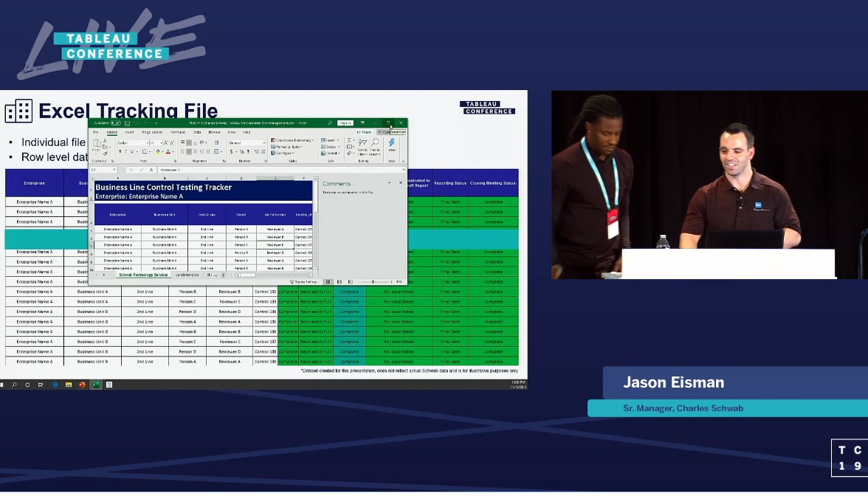Click the Merge & Center icon
The width and height of the screenshot is (868, 502).
pos(217,151)
